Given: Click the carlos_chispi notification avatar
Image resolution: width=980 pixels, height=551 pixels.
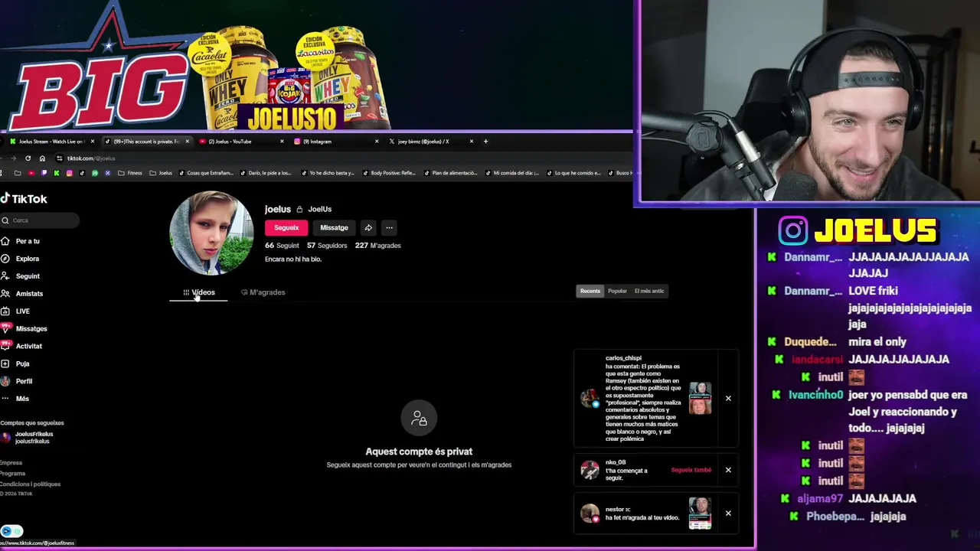Looking at the screenshot, I should (590, 398).
